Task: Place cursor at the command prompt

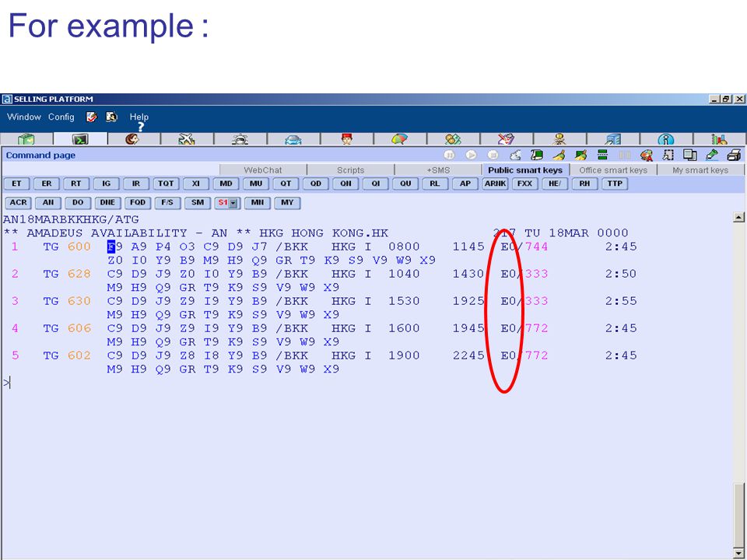Action: [x=7, y=383]
